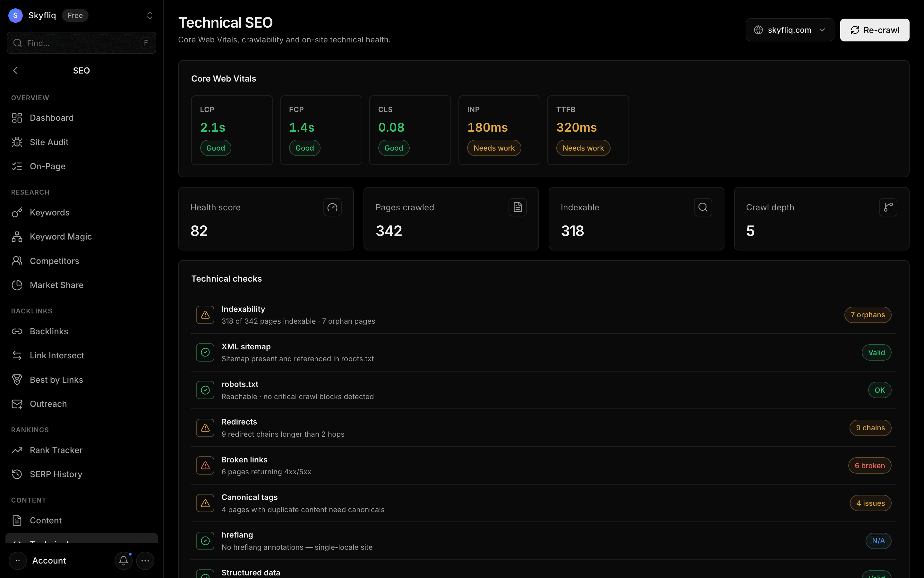Click the Broken links error icon
Screen dimensions: 924x578
(205, 466)
